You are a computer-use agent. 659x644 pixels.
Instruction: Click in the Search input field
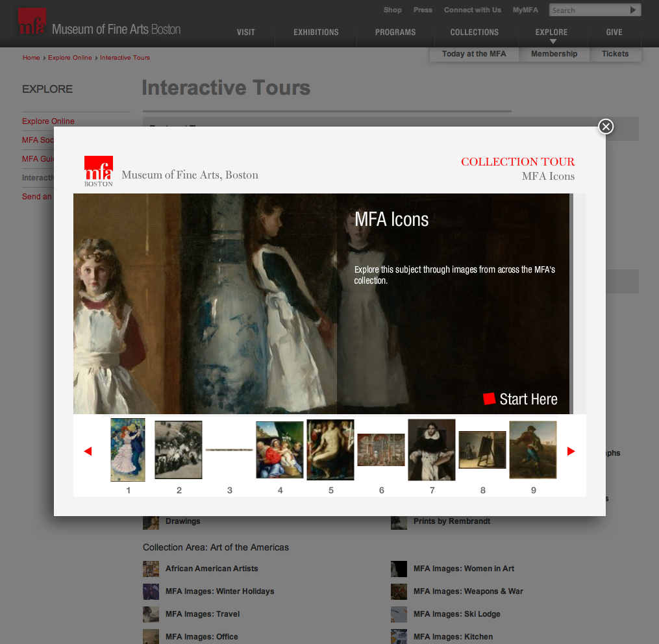click(588, 10)
